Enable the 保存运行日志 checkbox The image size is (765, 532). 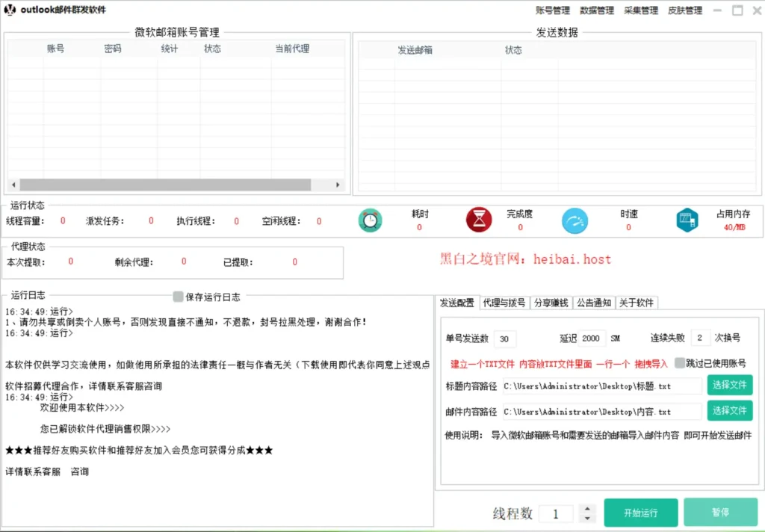tap(178, 296)
